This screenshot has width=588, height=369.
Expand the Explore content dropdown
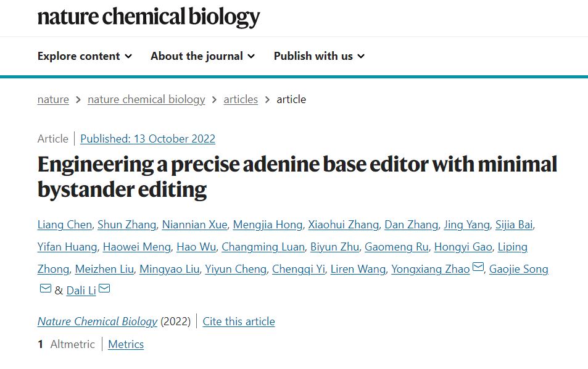[85, 56]
